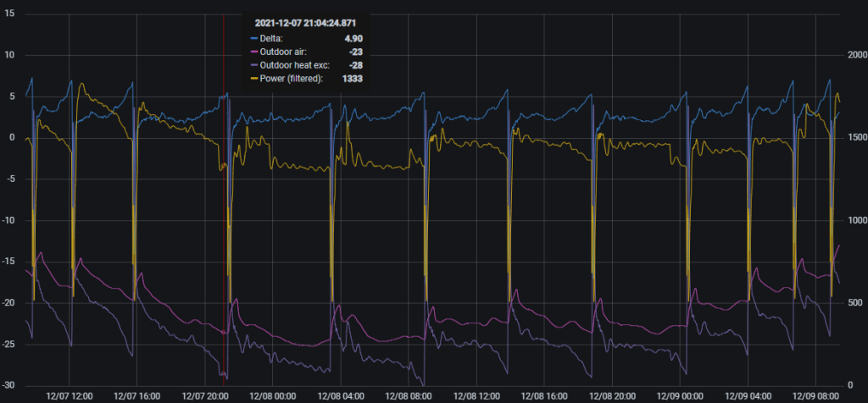The width and height of the screenshot is (868, 403).
Task: Click the yellow Power (filtered) color swatch
Action: (254, 79)
